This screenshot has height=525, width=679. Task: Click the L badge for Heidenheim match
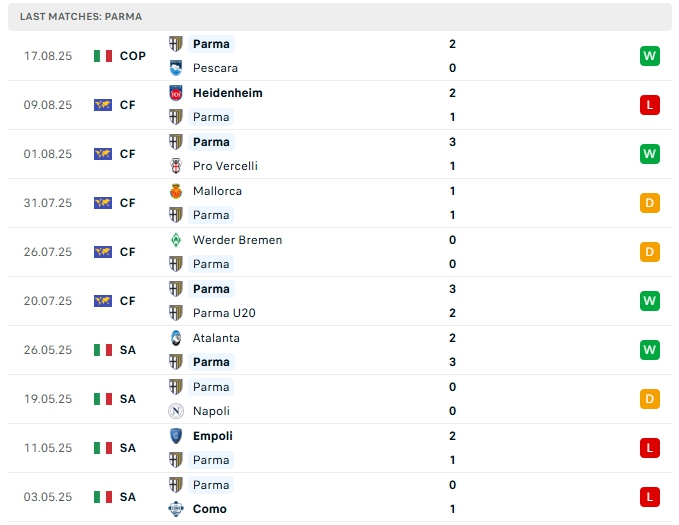[650, 105]
